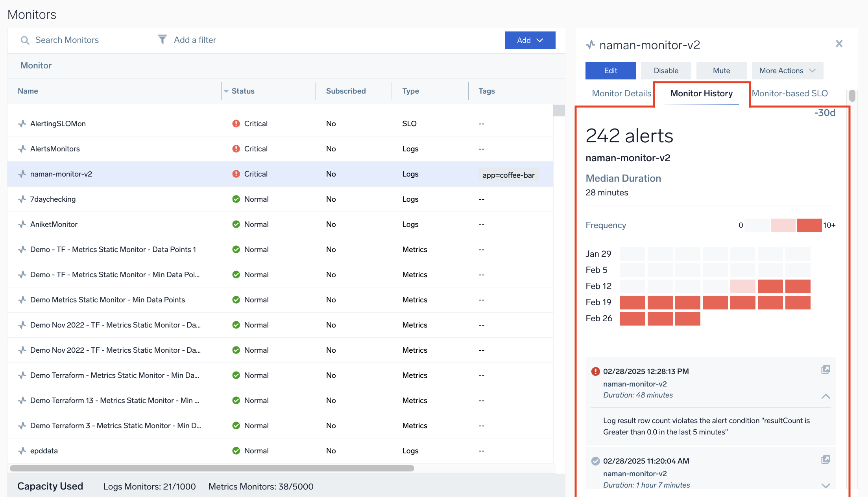
Task: Open the Add dropdown button
Action: coord(530,40)
